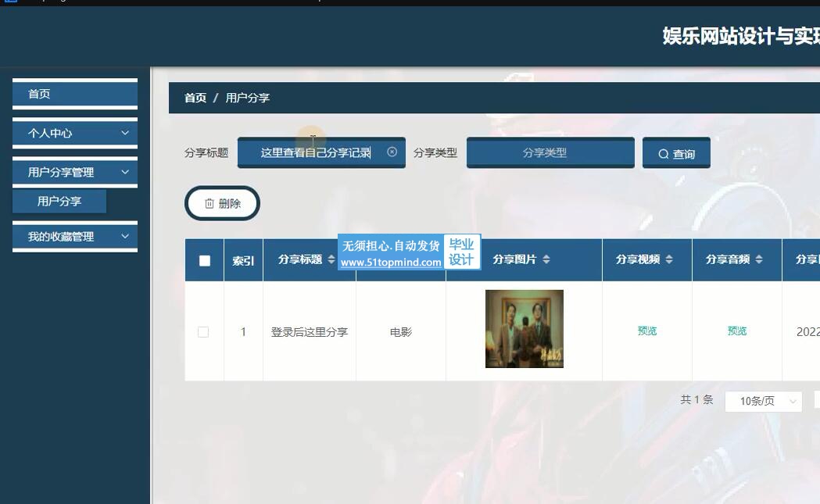820x504 pixels.
Task: Click the 用户分享 breadcrumb text
Action: pyautogui.click(x=247, y=98)
